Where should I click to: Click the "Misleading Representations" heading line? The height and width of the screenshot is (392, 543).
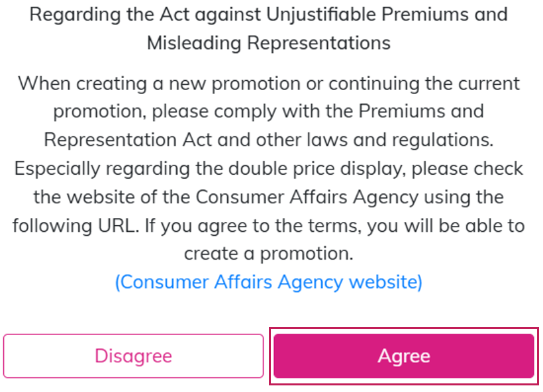268,43
